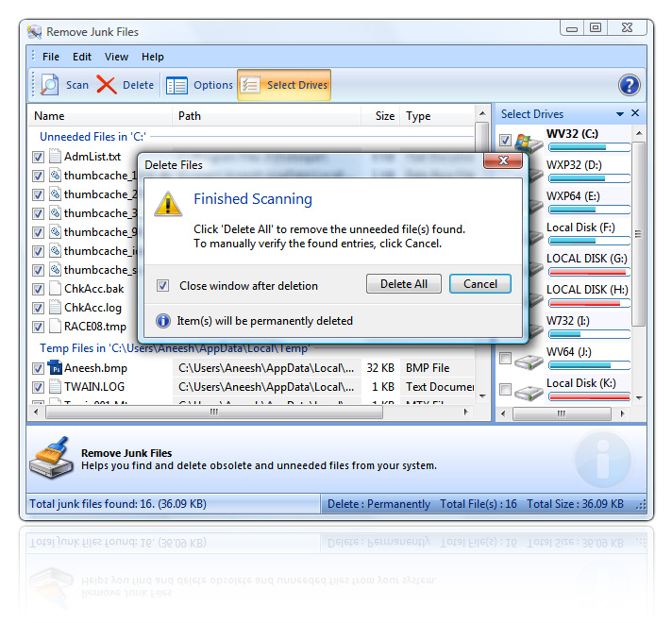This screenshot has height=623, width=672.
Task: Toggle the Select Drives toolbar button
Action: (x=284, y=85)
